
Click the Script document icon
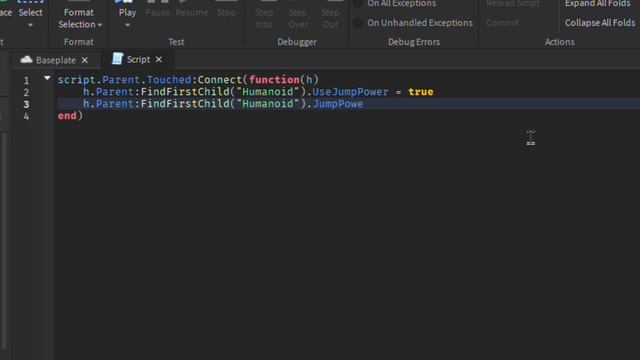pyautogui.click(x=118, y=59)
